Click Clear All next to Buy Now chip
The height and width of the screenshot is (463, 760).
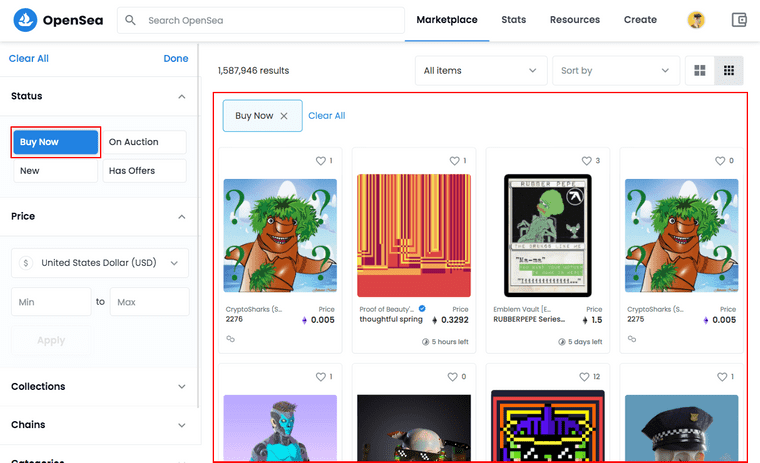(x=327, y=116)
